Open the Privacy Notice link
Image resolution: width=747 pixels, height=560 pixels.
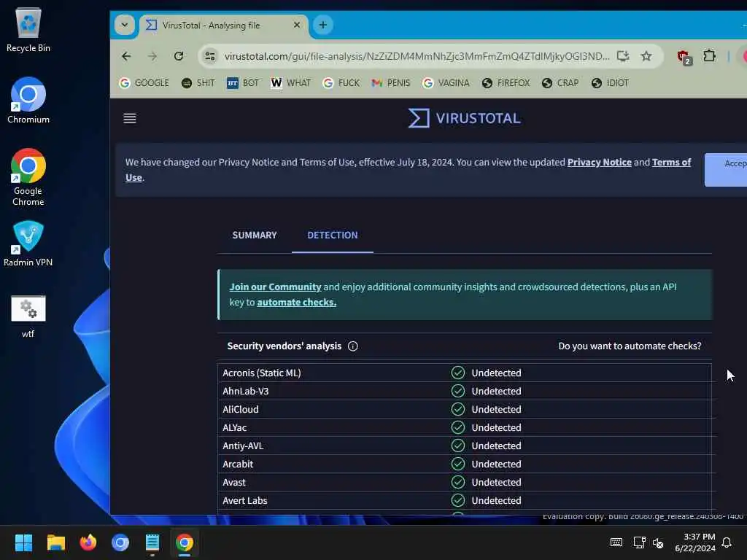coord(600,163)
